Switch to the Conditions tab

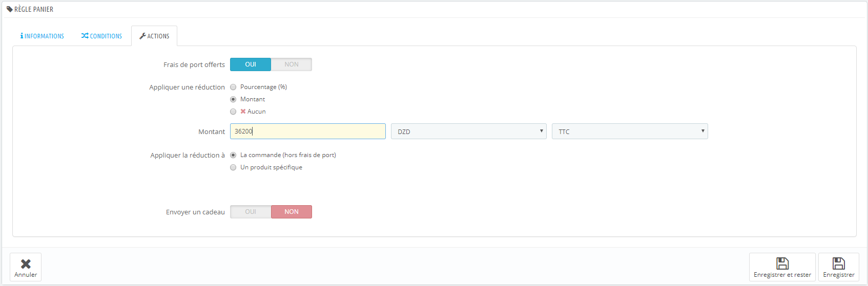[101, 36]
